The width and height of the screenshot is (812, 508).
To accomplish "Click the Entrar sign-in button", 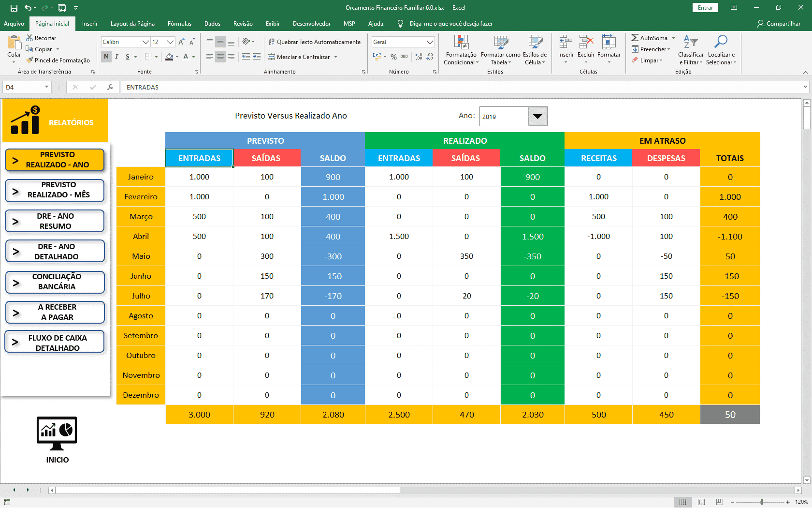I will coord(705,7).
